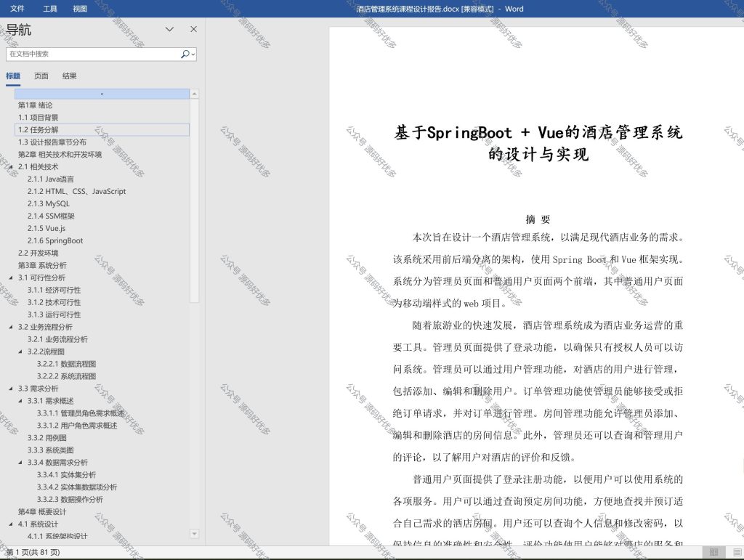744x560 pixels.
Task: Go to heading 3.2.2.1 数据流程图
Action: [x=66, y=364]
